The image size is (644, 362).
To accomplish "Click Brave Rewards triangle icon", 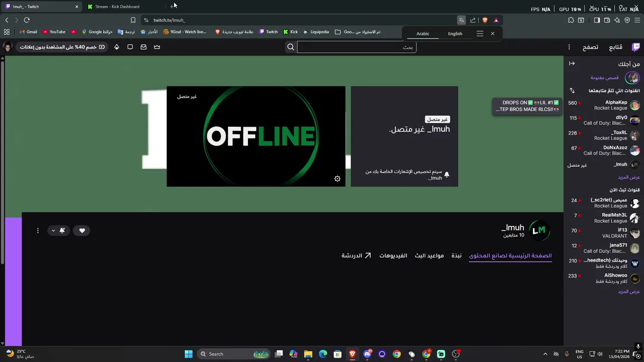I will (x=496, y=20).
